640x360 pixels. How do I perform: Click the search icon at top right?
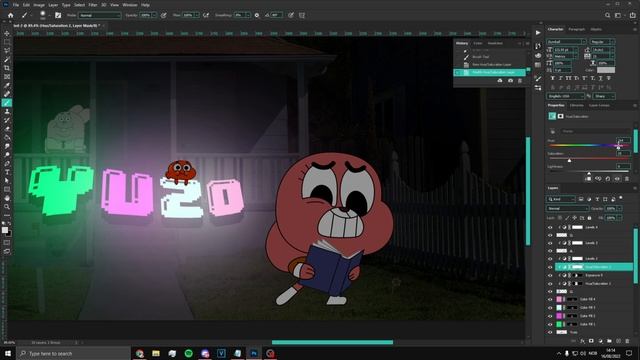coord(607,15)
